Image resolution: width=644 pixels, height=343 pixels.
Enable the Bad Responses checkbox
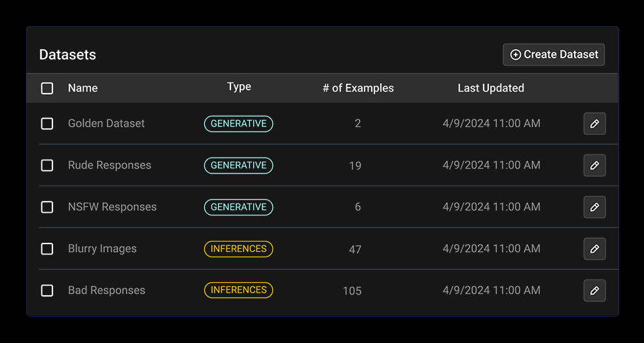pyautogui.click(x=47, y=291)
